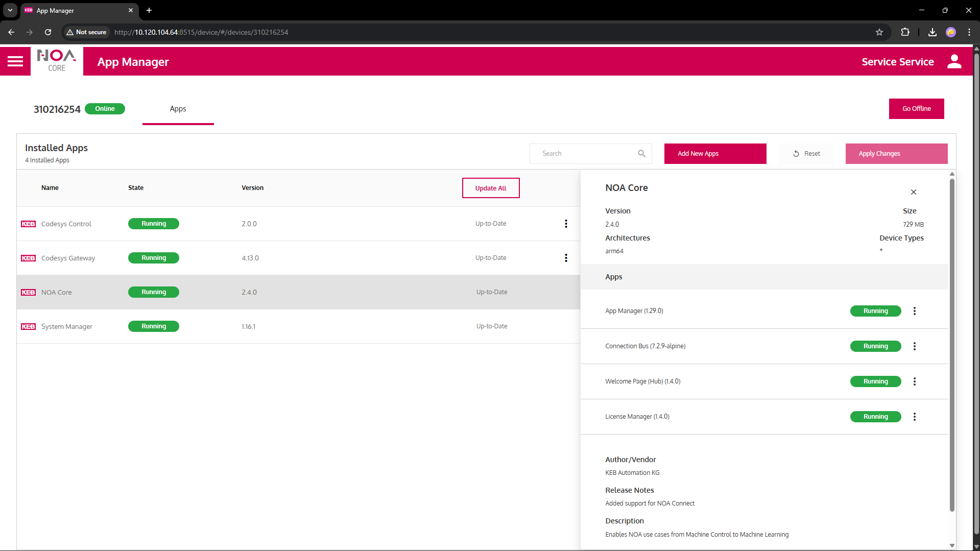Open License Manager three-dot menu
Image resolution: width=980 pixels, height=551 pixels.
(914, 417)
